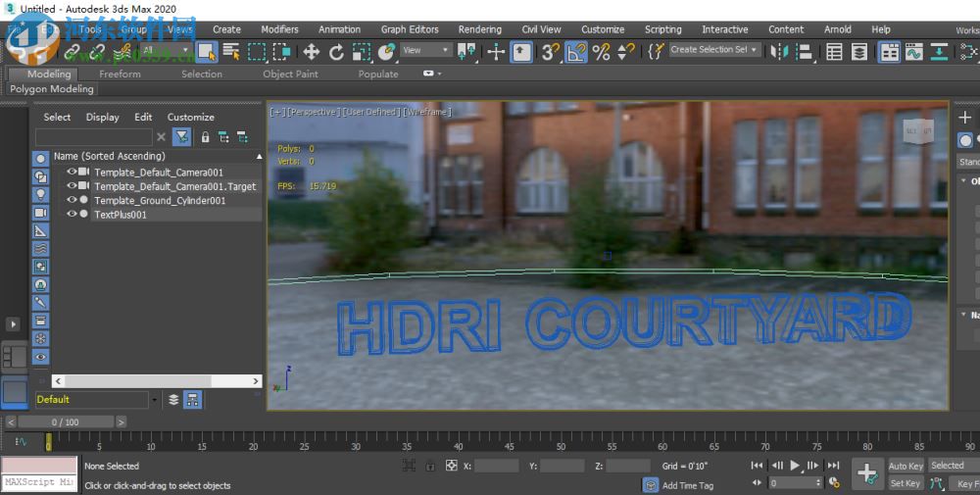The height and width of the screenshot is (495, 980).
Task: Click the Play Animation button
Action: click(795, 465)
